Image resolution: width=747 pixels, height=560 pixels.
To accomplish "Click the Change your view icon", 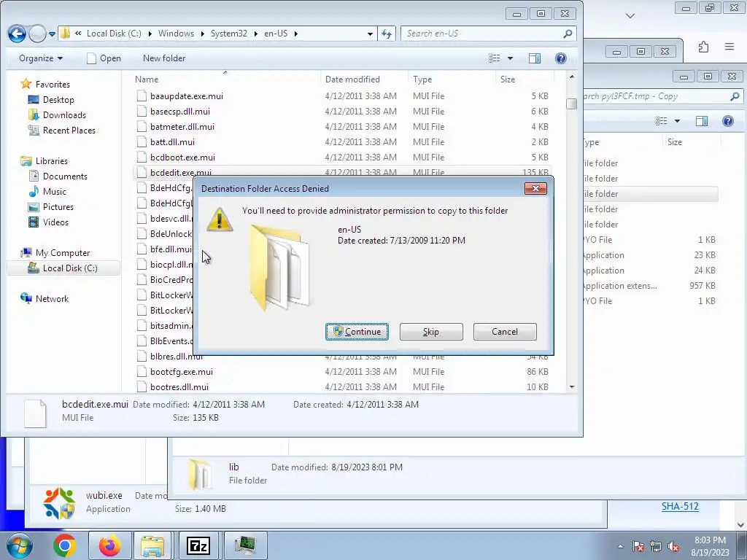I will click(495, 58).
